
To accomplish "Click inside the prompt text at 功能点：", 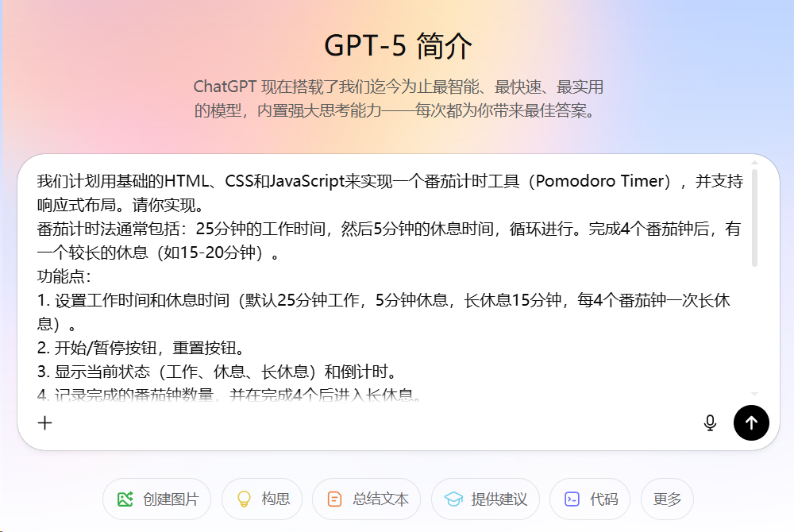I will (64, 276).
